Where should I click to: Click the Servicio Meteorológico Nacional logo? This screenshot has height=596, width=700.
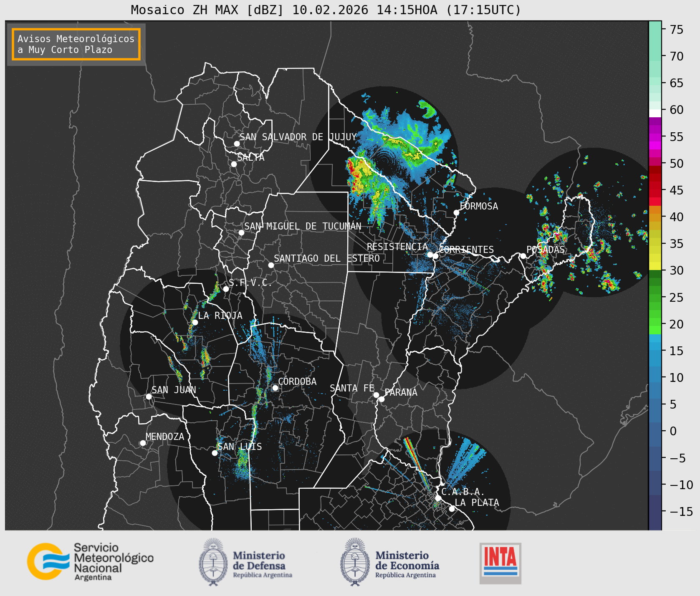pyautogui.click(x=91, y=561)
